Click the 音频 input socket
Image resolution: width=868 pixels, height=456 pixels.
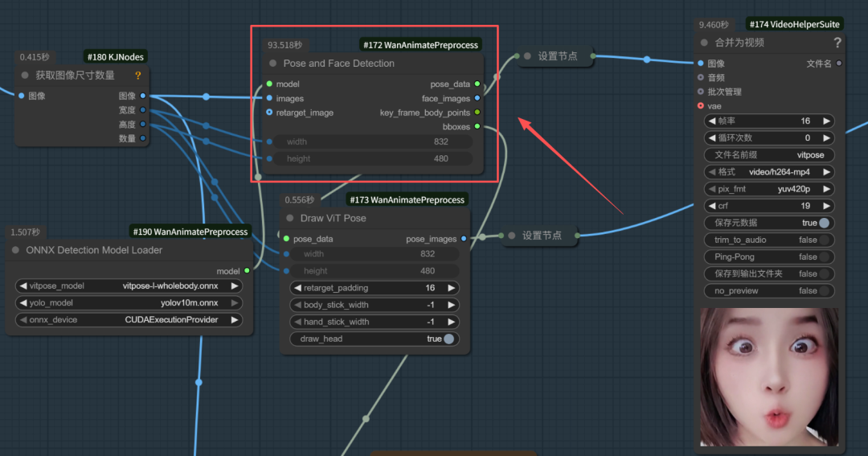(x=701, y=77)
